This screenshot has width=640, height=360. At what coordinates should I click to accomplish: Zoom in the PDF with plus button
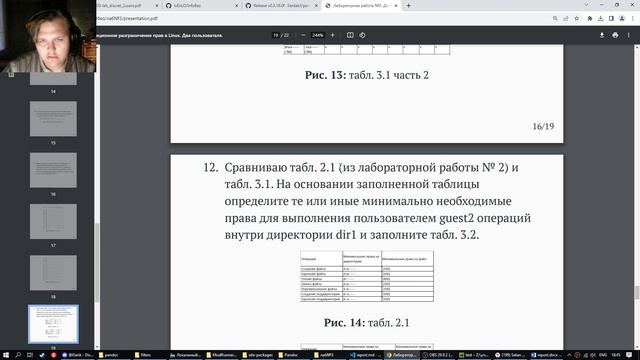click(333, 35)
